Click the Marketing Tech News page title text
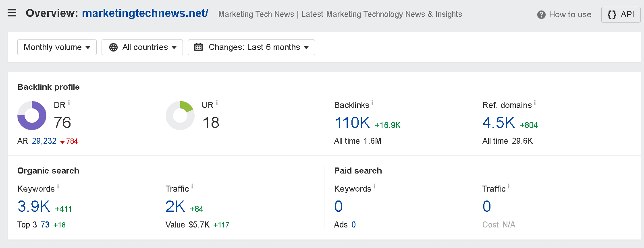The image size is (644, 248). [340, 14]
